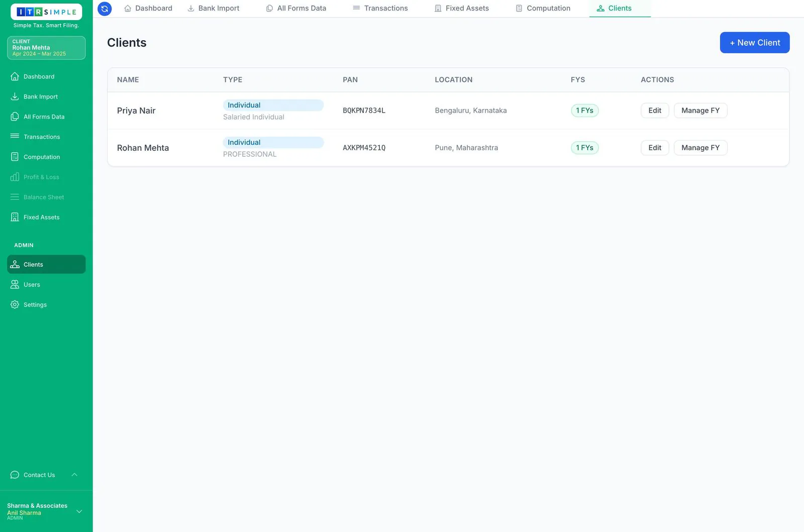The image size is (804, 532).
Task: Click the All Forms Data icon in sidebar
Action: (x=15, y=117)
